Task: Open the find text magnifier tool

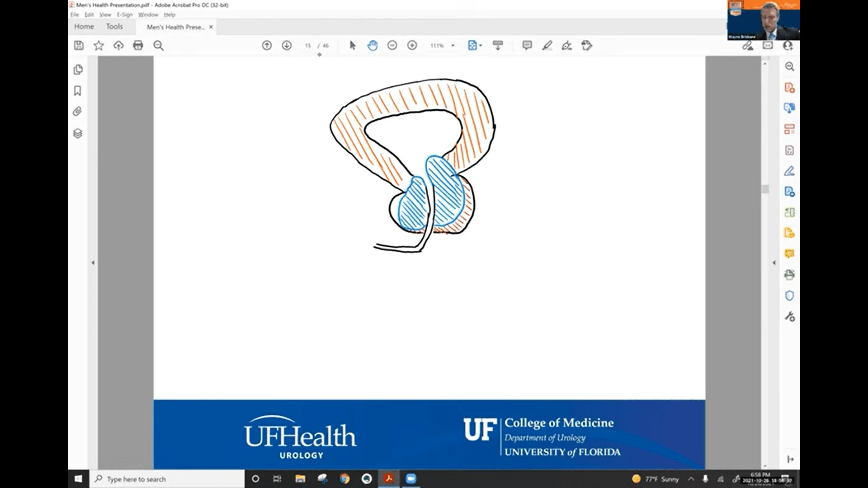Action: 158,45
